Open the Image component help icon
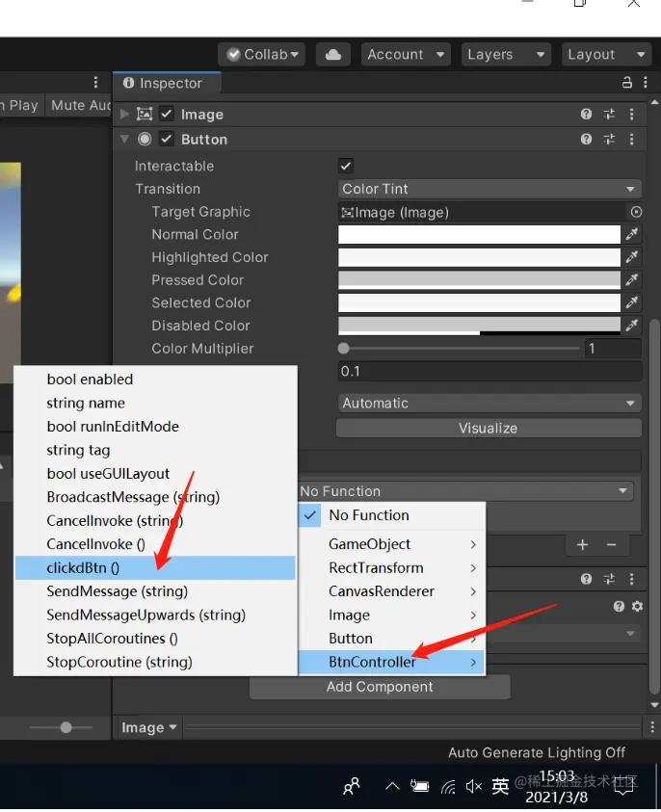 click(586, 114)
